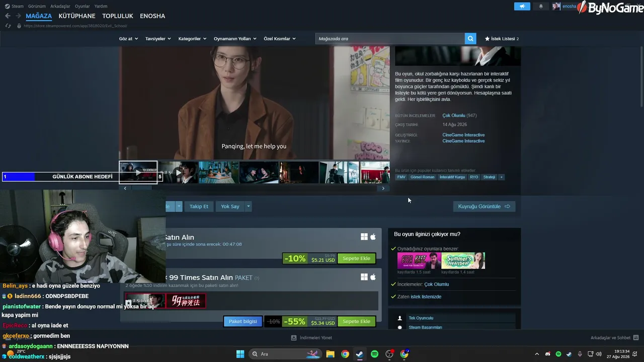Expand the Kategoriler dropdown
The image size is (644, 362).
pos(193,39)
